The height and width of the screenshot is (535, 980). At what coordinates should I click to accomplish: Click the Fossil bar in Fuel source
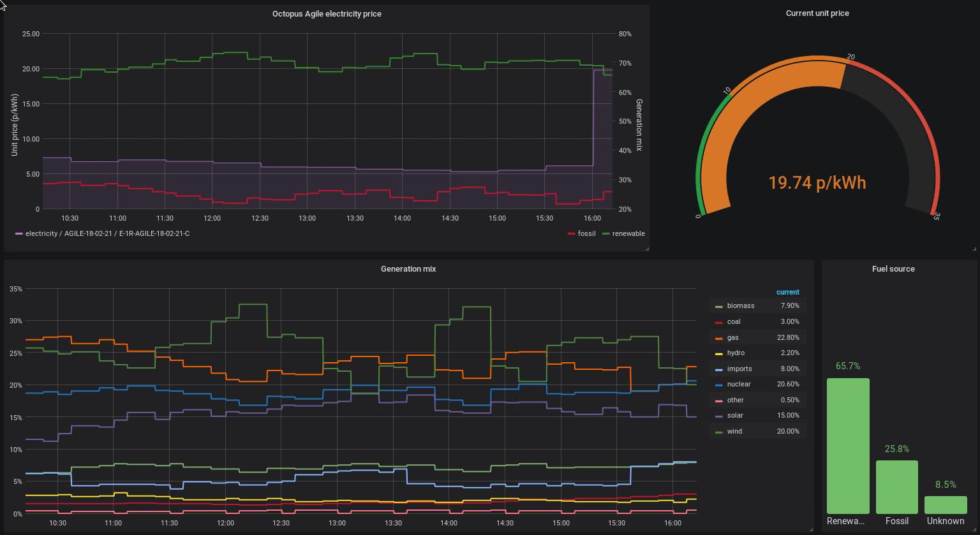pyautogui.click(x=896, y=487)
